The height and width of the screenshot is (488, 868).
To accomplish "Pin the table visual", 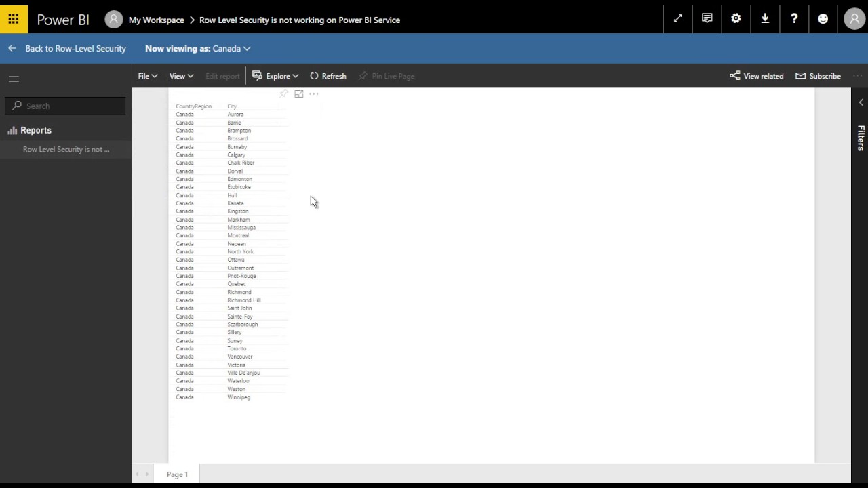I will [284, 94].
